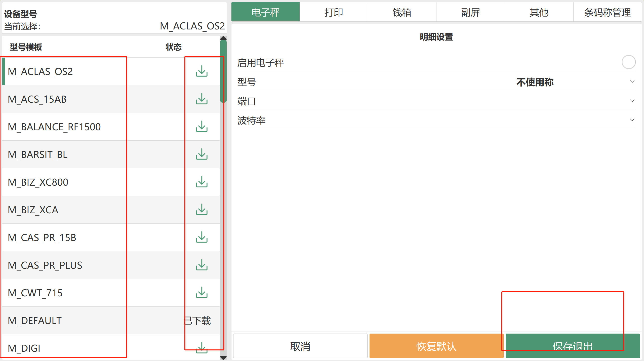Switch to the 打印 tab

(x=334, y=12)
